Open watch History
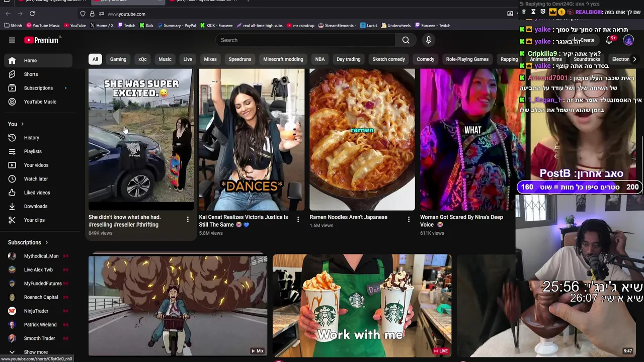 39,138
